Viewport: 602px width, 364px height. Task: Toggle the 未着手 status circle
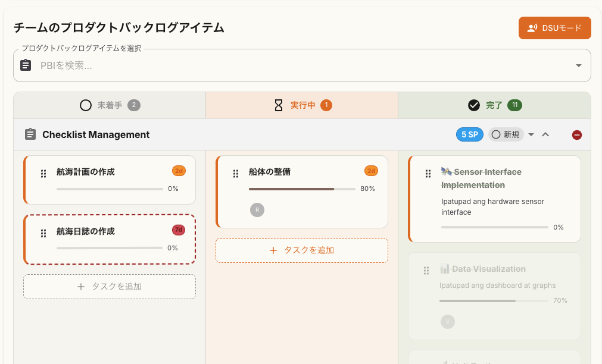[x=85, y=105]
